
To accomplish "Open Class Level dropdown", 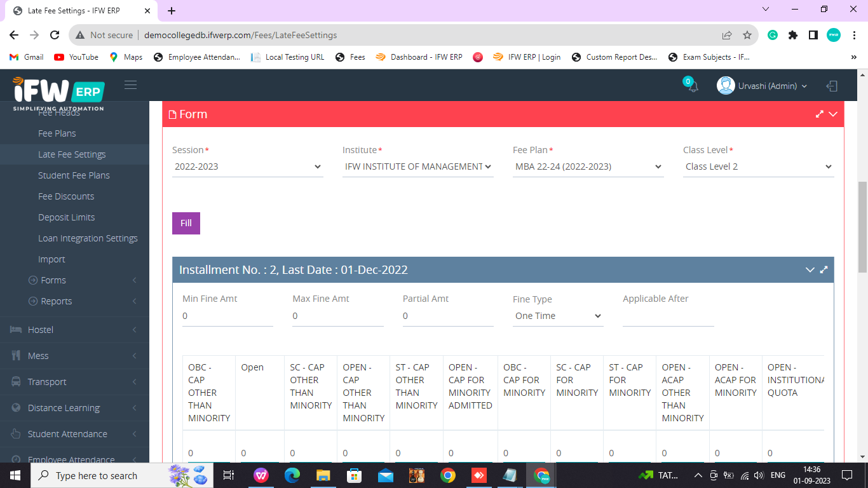I will [759, 166].
